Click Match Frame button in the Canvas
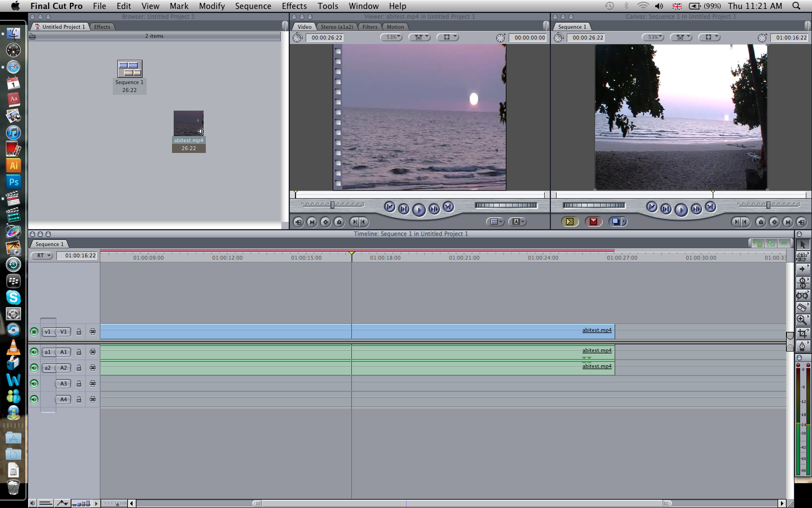 (801, 222)
